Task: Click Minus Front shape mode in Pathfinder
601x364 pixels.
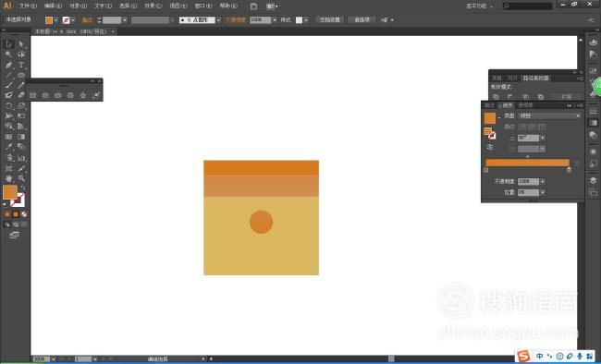Action: [510, 97]
